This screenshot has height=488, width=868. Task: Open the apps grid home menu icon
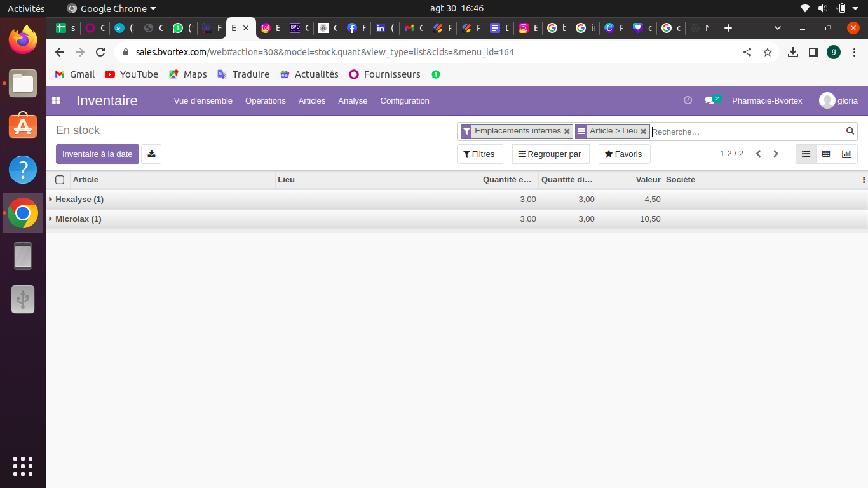pos(56,100)
